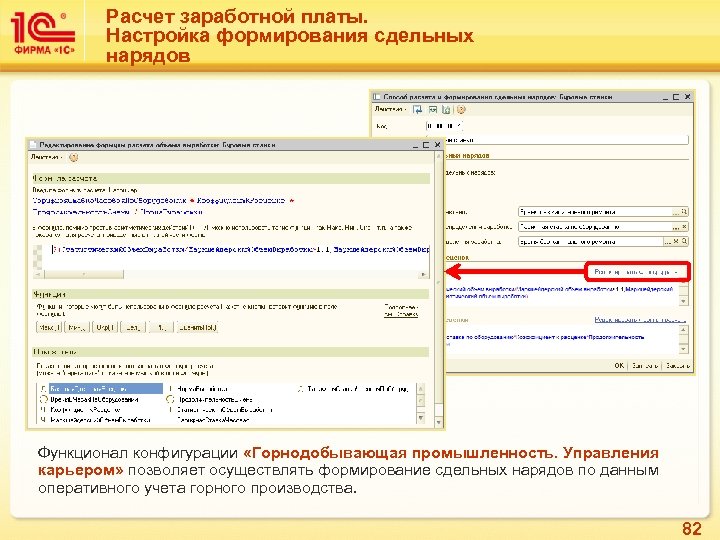The image size is (720, 540).
Task: Select indicator КоэффициентКРасценке in the list
Action: click(x=85, y=410)
